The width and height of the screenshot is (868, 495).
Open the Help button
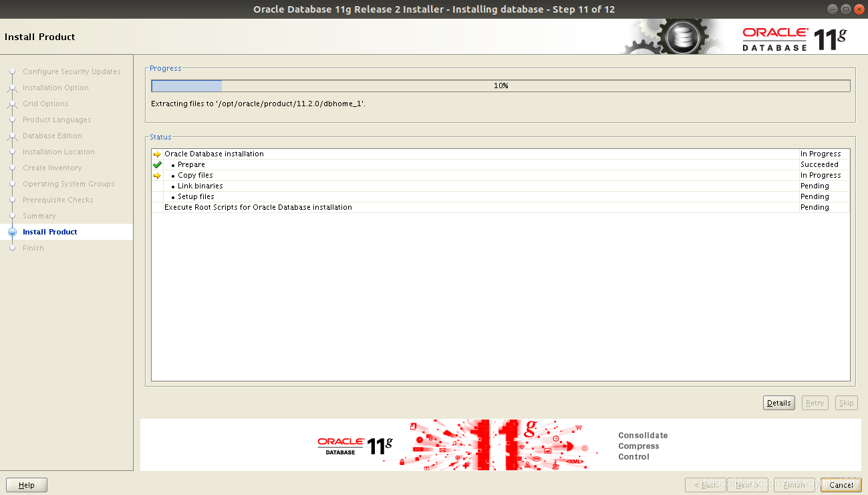click(x=27, y=485)
